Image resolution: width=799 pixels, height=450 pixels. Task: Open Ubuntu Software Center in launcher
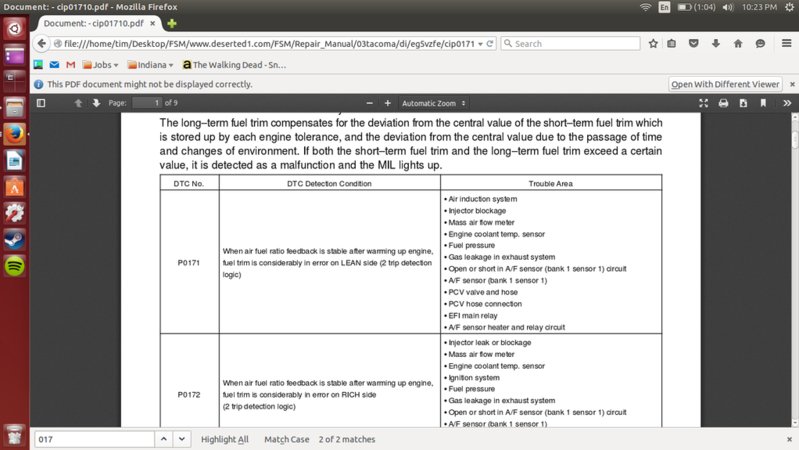point(15,188)
